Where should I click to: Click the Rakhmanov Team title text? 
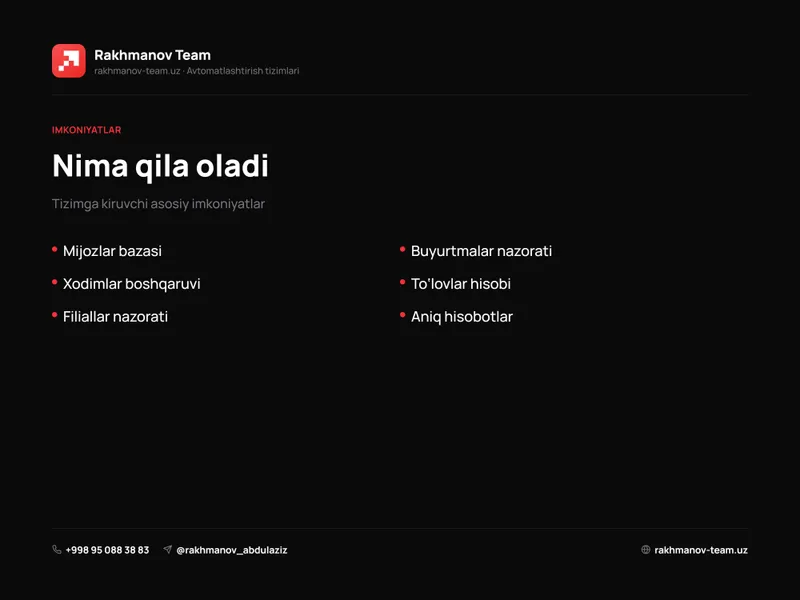click(x=153, y=55)
